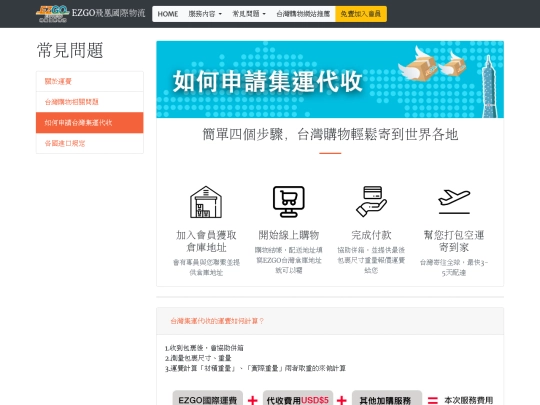Open 台灣購物網站推薦 in the navbar
This screenshot has height=405, width=540.
pos(303,14)
